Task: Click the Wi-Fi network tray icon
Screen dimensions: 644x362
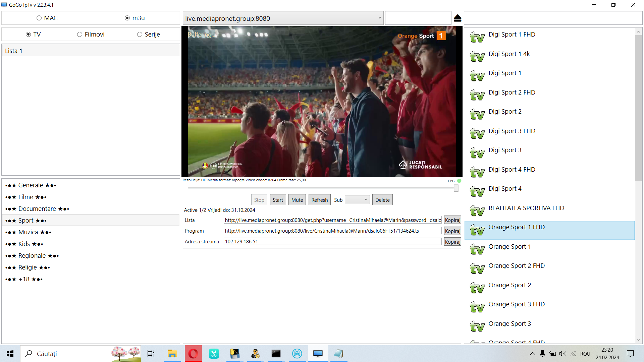Action: 574,354
